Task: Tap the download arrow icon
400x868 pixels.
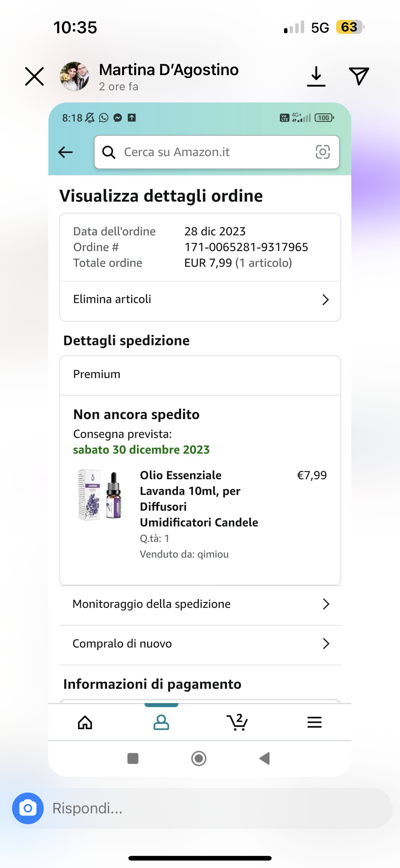Action: [316, 76]
